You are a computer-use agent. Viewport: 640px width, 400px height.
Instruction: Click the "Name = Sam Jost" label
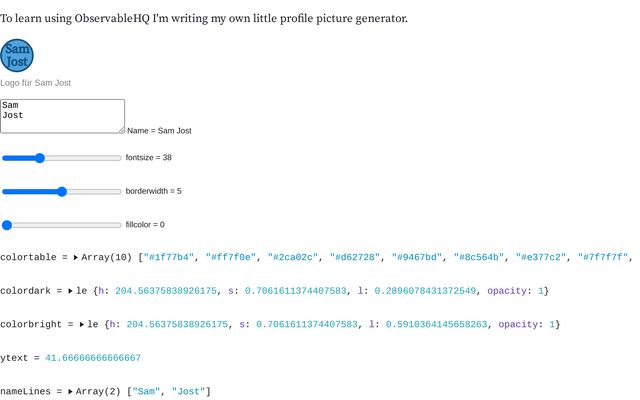pos(159,131)
